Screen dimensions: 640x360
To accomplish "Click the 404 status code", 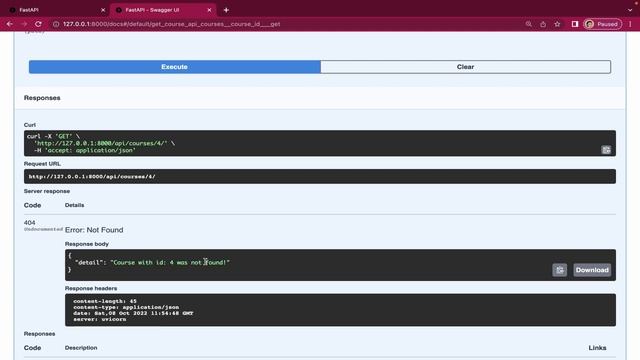I will coord(29,222).
